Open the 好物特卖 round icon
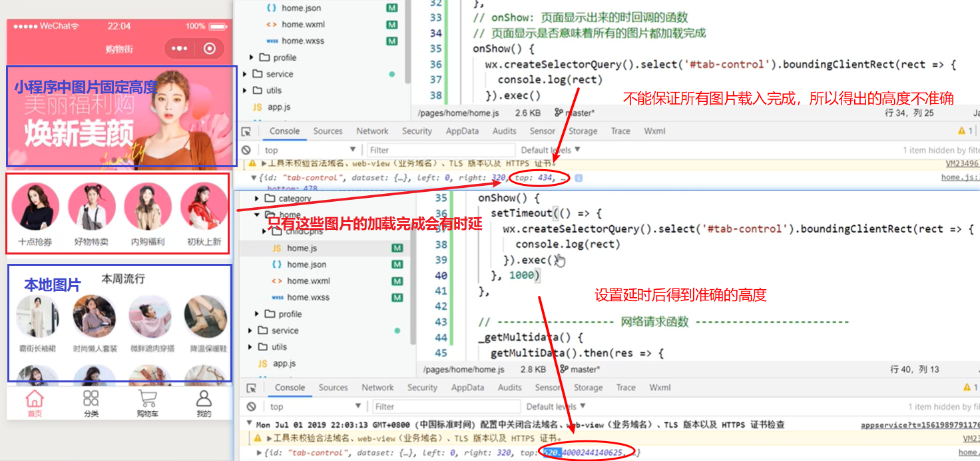Viewport: 980px width, 461px height. 92,206
